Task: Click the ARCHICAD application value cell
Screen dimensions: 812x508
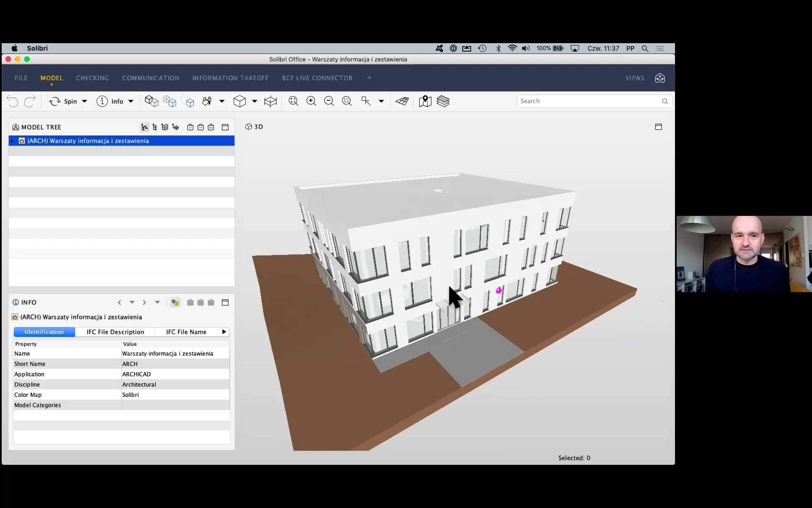Action: [x=176, y=374]
